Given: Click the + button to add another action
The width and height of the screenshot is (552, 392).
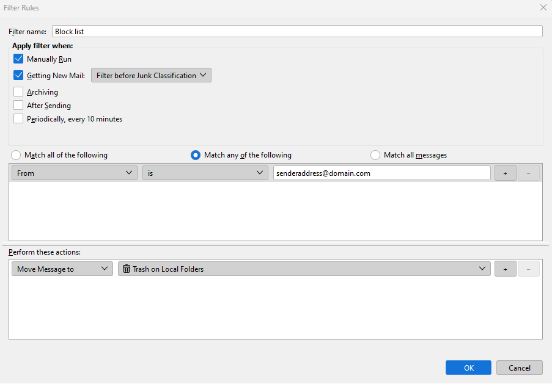Looking at the screenshot, I should (x=505, y=268).
